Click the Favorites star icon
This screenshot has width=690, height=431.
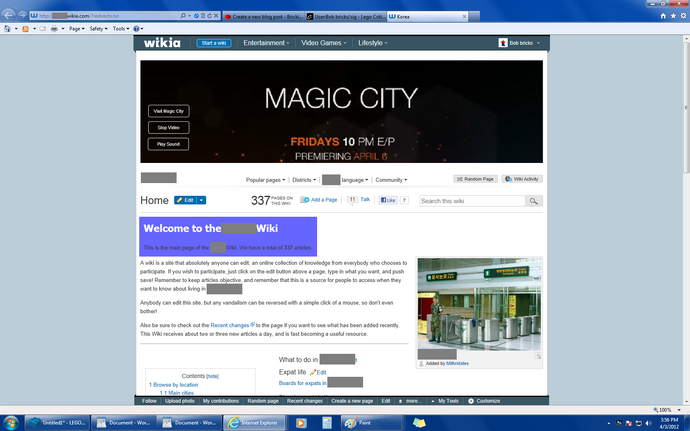coord(673,16)
